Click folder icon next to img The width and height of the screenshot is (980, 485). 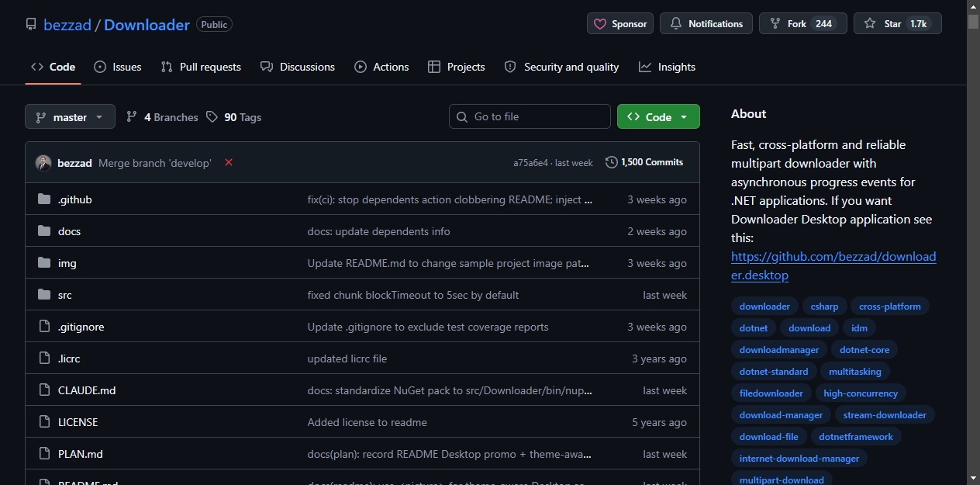click(44, 263)
